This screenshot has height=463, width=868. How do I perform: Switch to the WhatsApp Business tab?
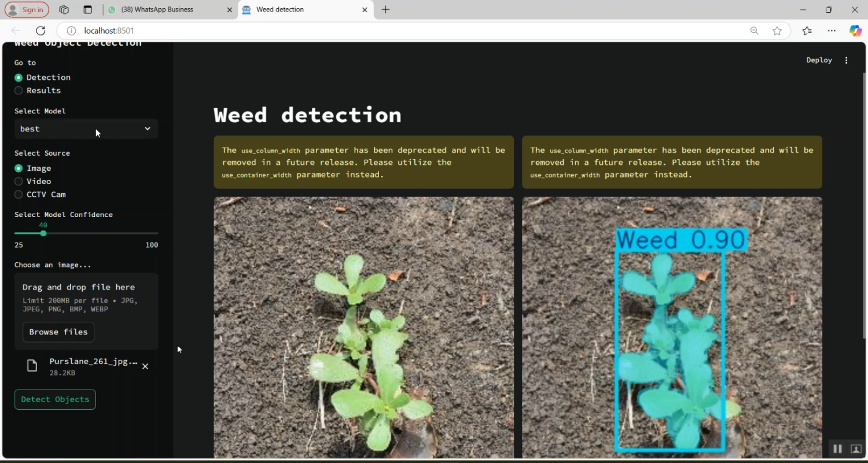tap(164, 10)
